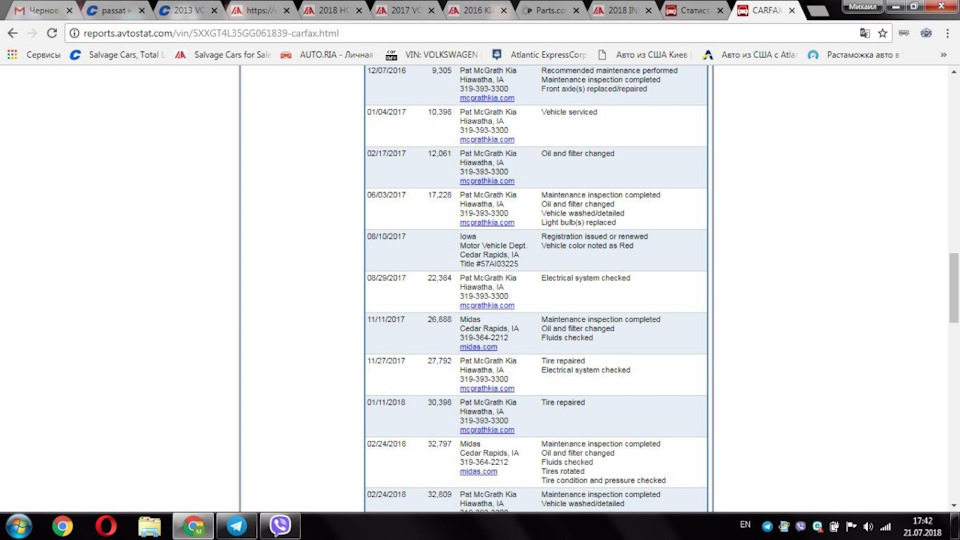
Task: Select date 08/10/2017
Action: [x=386, y=236]
